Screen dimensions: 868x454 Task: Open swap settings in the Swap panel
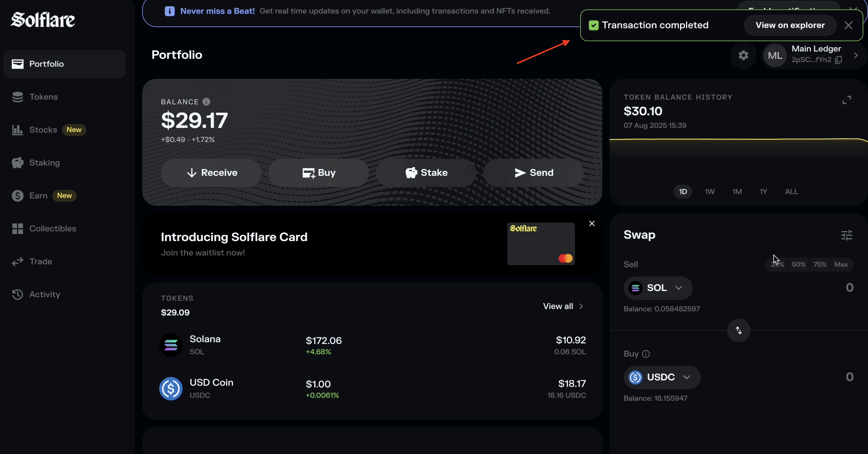[x=847, y=235]
